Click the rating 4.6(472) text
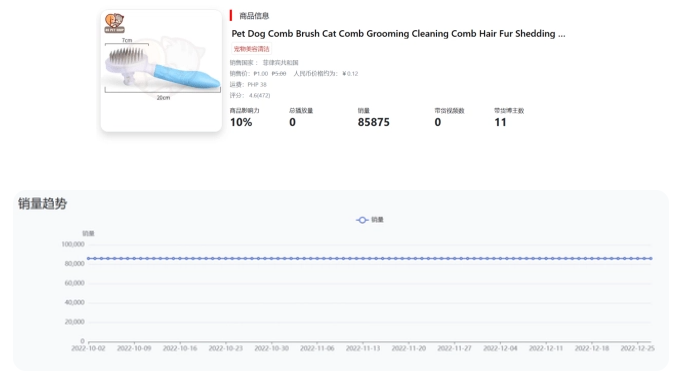 [259, 95]
